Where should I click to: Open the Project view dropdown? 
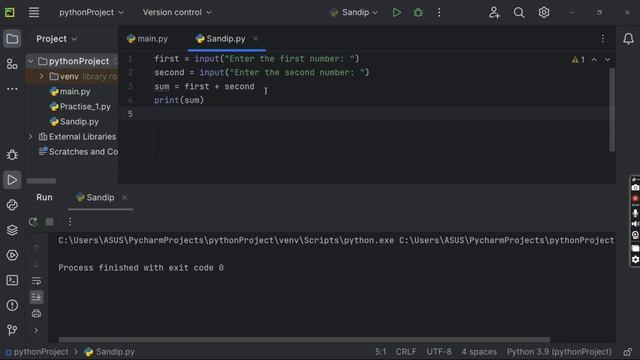56,39
